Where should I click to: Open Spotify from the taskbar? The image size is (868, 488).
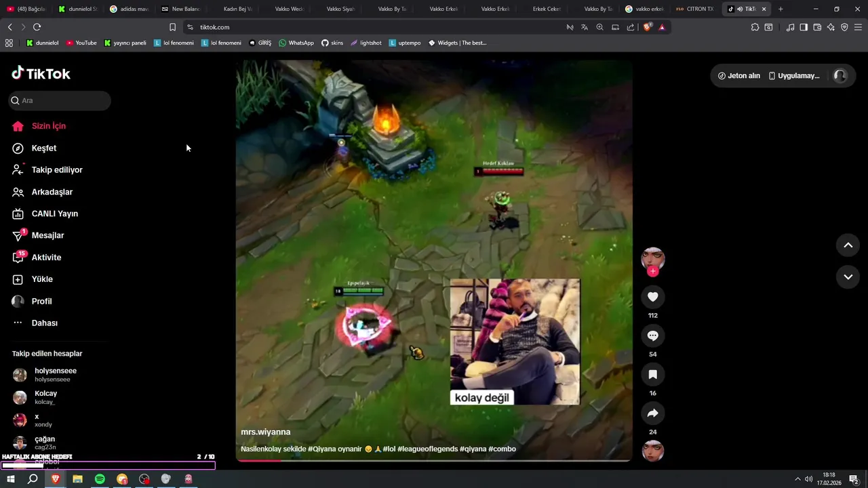tap(100, 479)
